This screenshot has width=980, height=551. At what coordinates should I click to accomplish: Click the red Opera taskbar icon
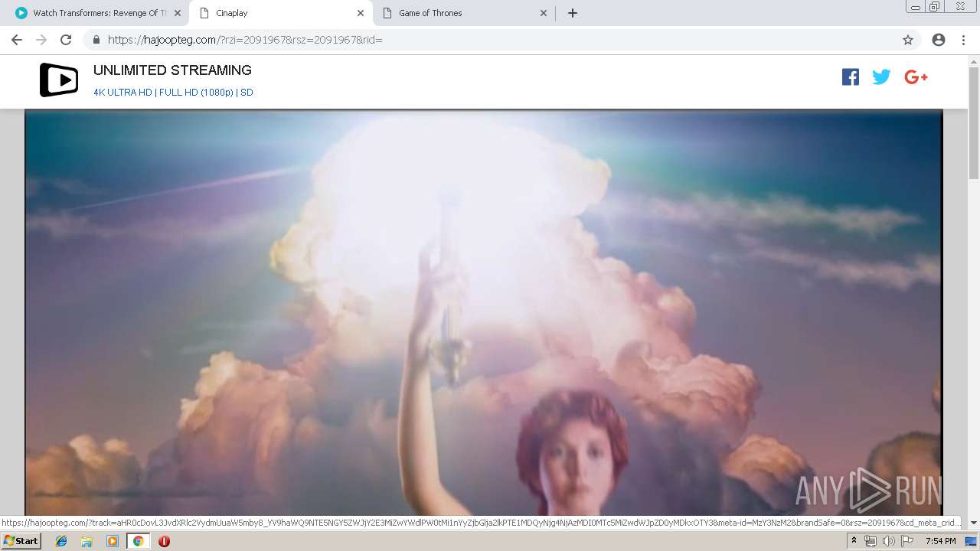coord(164,541)
